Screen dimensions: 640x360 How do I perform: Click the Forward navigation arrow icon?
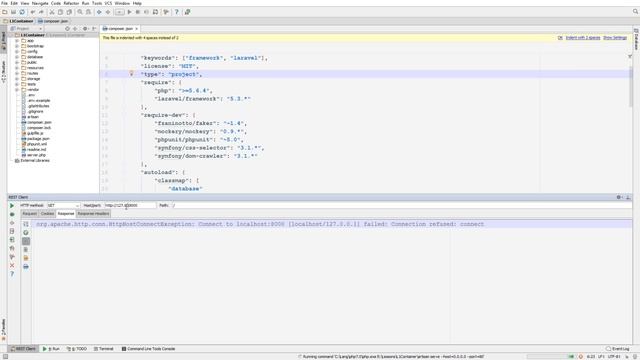(x=108, y=12)
